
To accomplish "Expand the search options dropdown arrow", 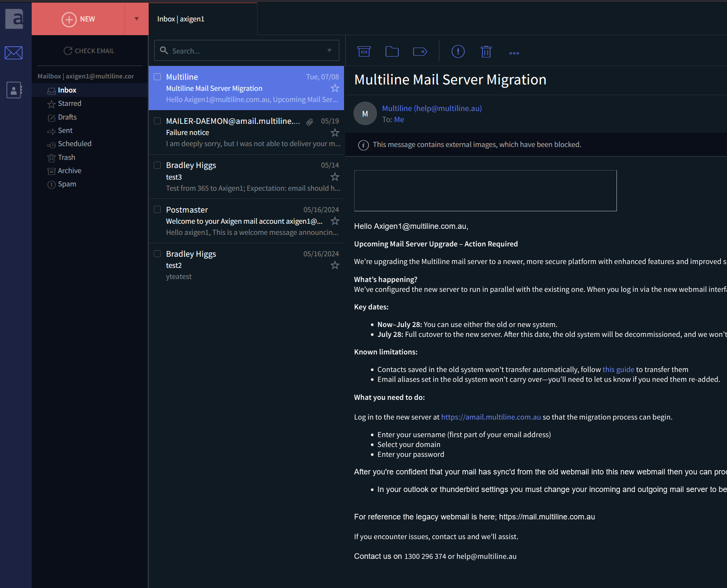I will (x=329, y=51).
